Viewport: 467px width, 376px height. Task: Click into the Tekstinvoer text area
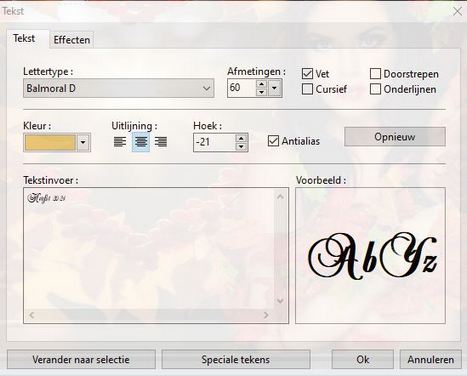149,248
